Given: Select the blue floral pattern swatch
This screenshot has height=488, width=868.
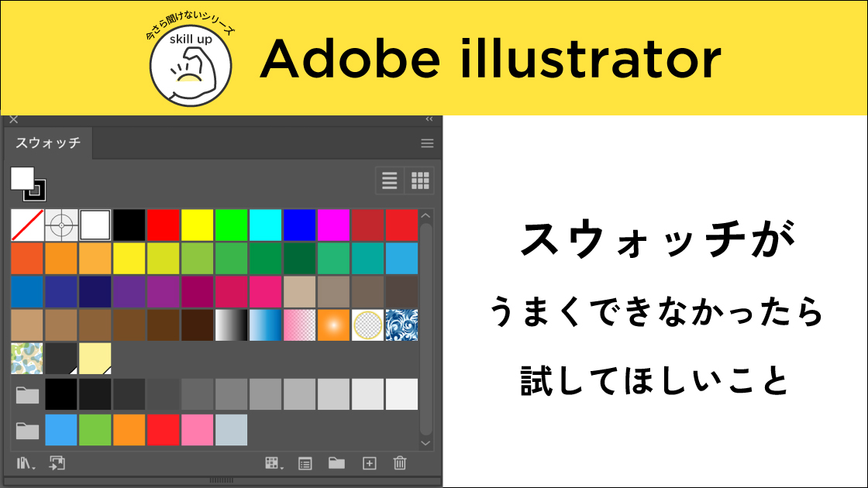Looking at the screenshot, I should click(x=401, y=325).
